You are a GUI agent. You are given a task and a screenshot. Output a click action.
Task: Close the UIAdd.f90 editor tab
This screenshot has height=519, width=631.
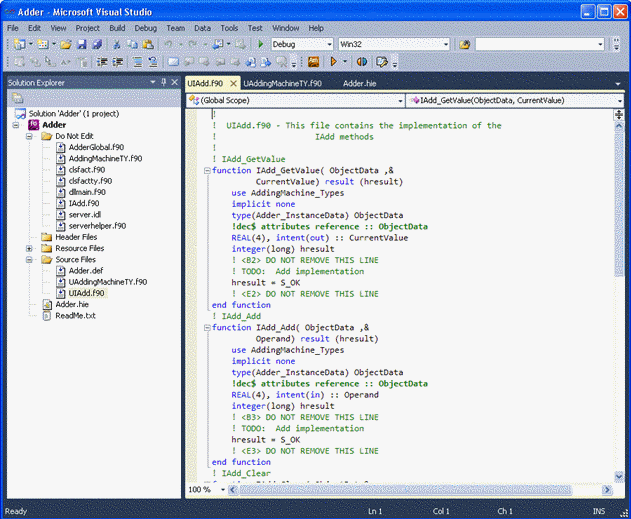pyautogui.click(x=233, y=83)
